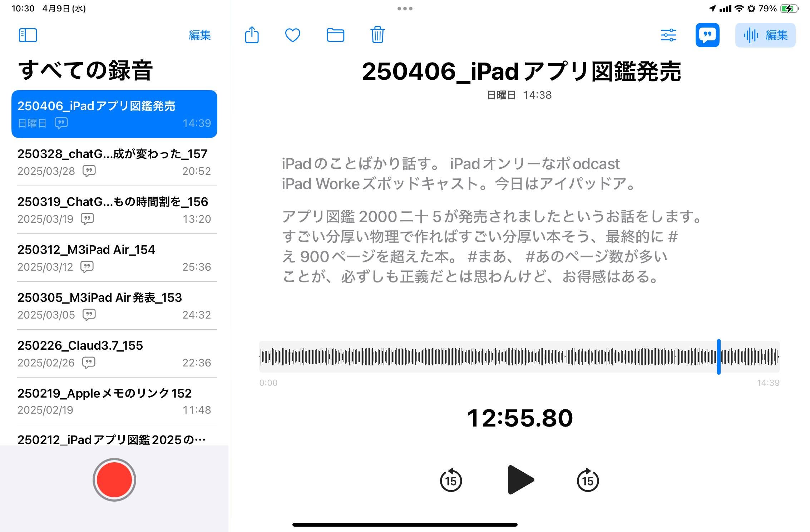This screenshot has width=810, height=532.
Task: Tap sidebar 編集 button above recordings list
Action: point(199,35)
